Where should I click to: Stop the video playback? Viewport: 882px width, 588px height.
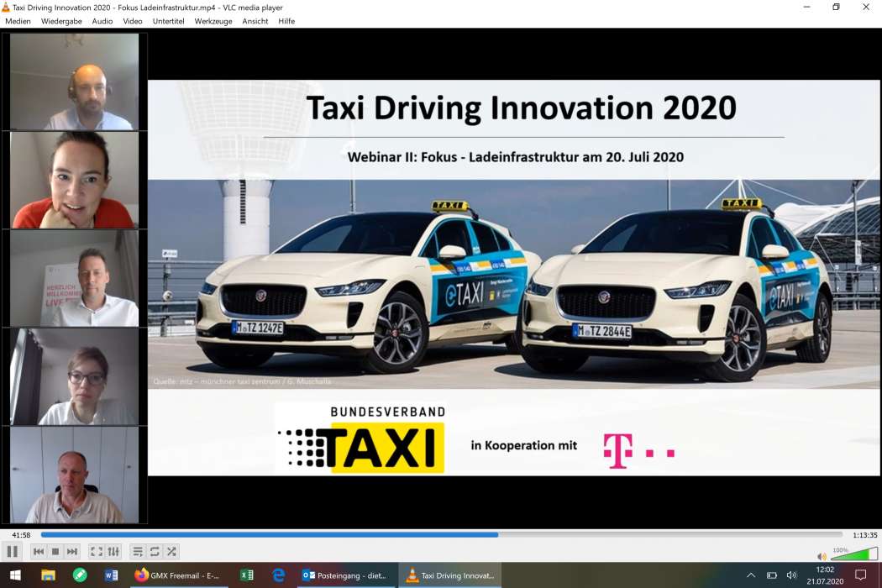pos(55,551)
